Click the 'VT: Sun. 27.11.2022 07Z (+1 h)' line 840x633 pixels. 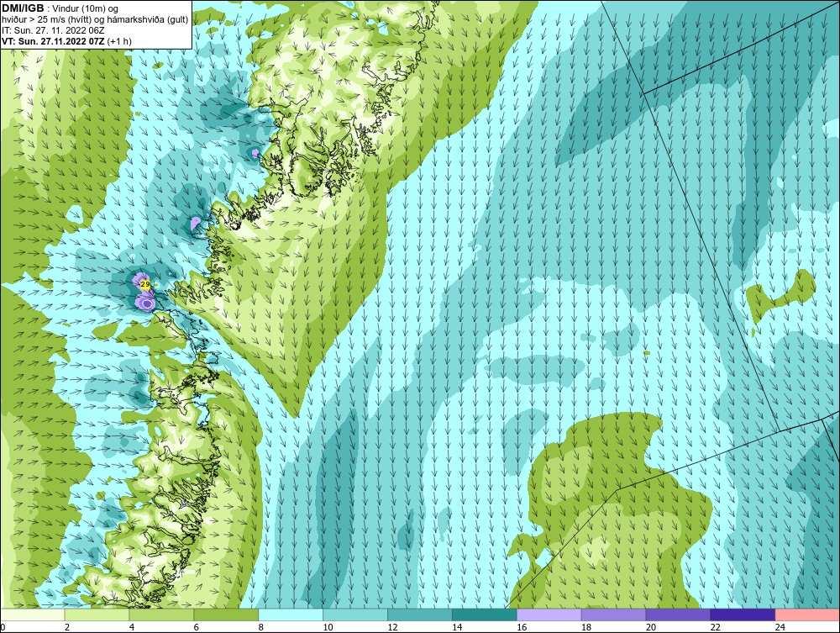[x=66, y=41]
